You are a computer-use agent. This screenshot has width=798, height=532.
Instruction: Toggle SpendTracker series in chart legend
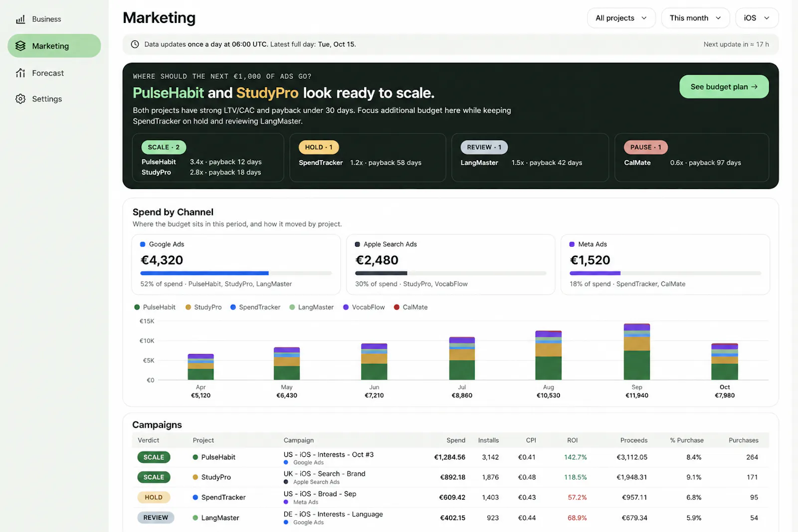[255, 307]
